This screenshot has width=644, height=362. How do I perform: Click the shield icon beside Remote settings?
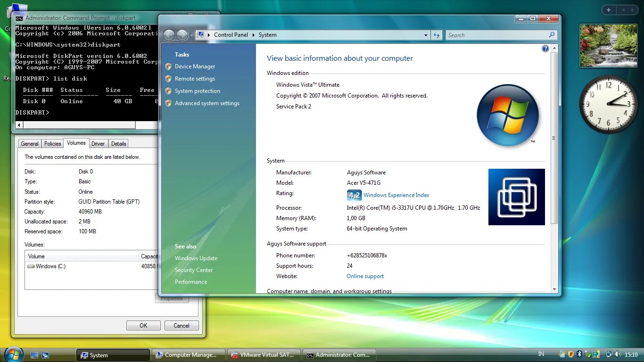(168, 79)
